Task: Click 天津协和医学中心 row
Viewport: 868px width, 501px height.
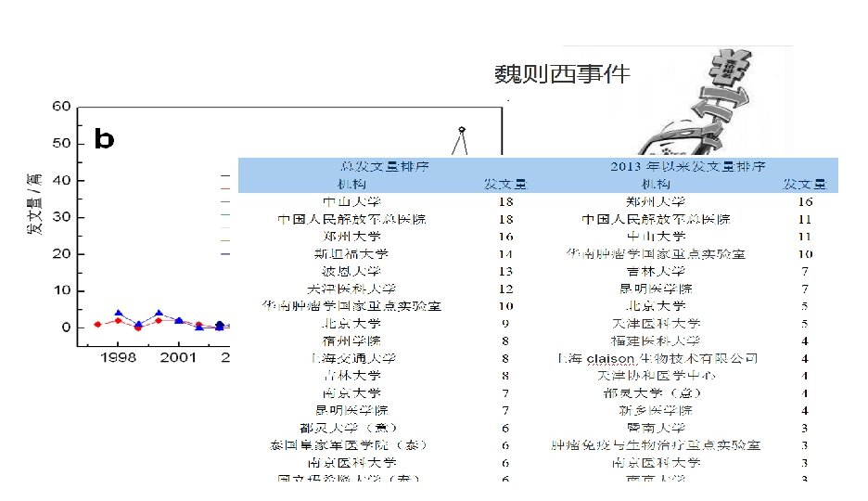Action: pos(657,376)
